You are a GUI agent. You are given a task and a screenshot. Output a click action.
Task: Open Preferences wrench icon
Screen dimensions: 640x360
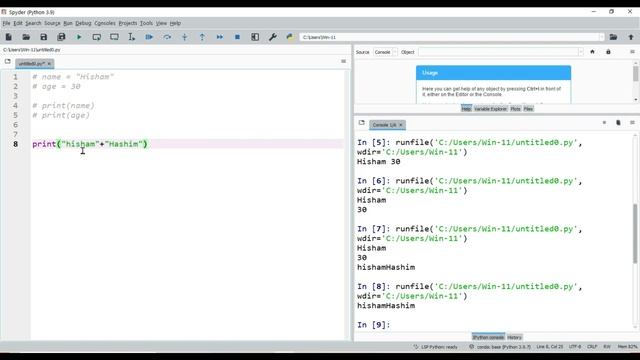point(273,37)
